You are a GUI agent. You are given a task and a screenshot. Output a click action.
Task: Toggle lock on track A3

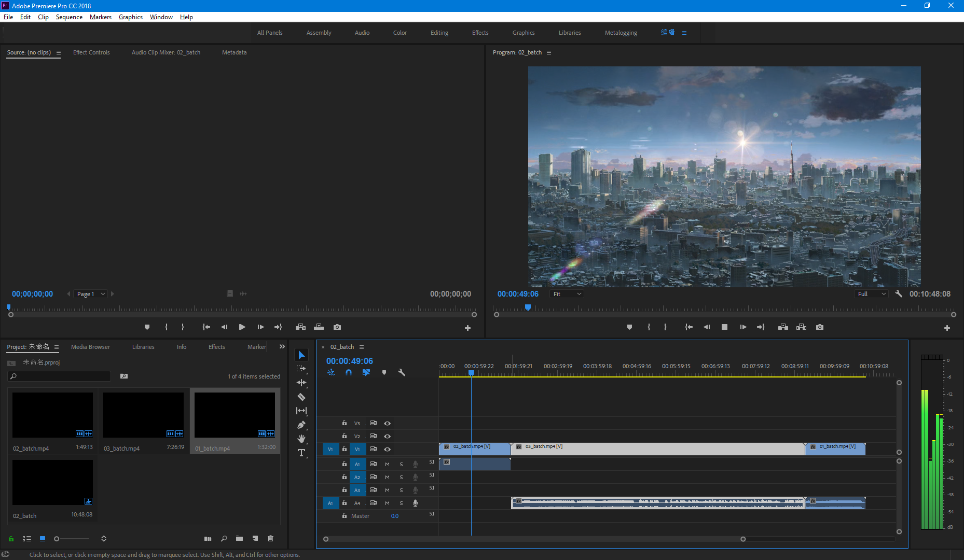coord(345,490)
